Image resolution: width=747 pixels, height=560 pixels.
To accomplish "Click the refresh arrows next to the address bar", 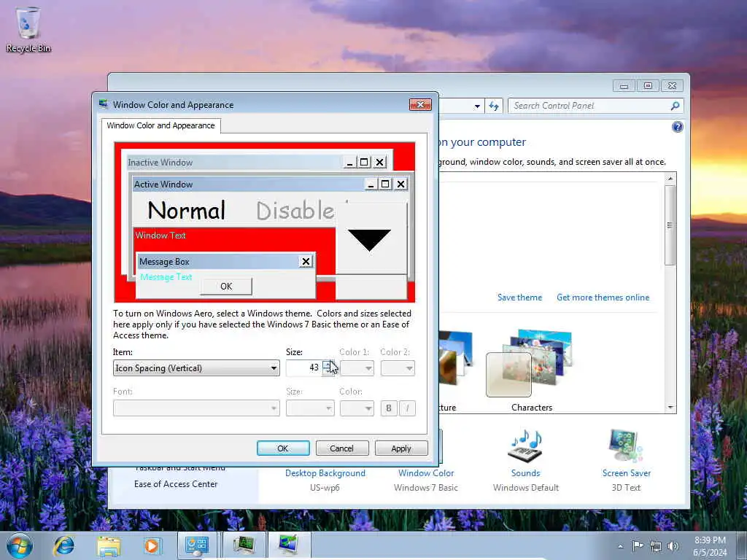I will 494,106.
